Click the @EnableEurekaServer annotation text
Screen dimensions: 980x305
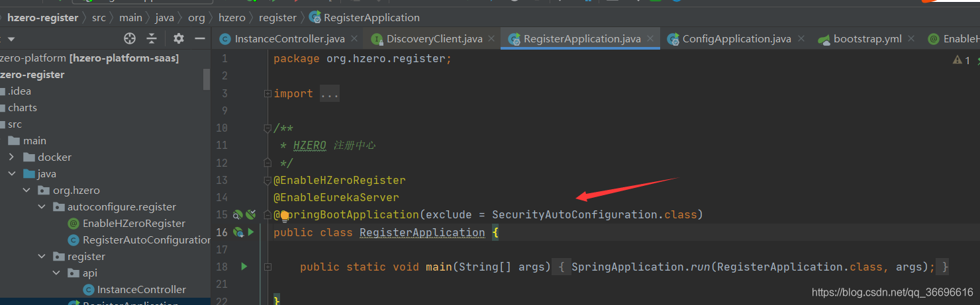[x=336, y=197]
